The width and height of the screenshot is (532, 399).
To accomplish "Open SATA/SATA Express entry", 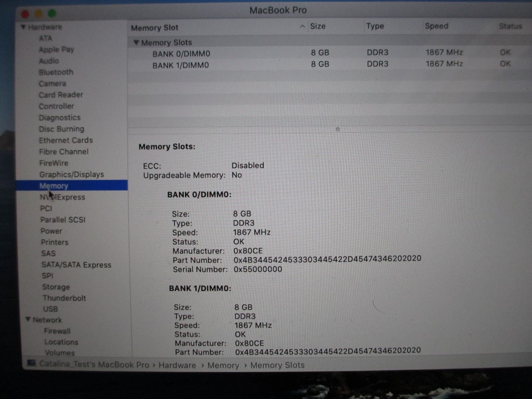I will (x=76, y=265).
